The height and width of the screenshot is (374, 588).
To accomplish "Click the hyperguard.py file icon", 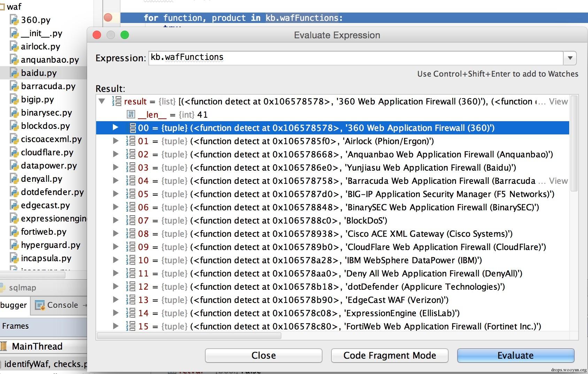I will pos(14,245).
